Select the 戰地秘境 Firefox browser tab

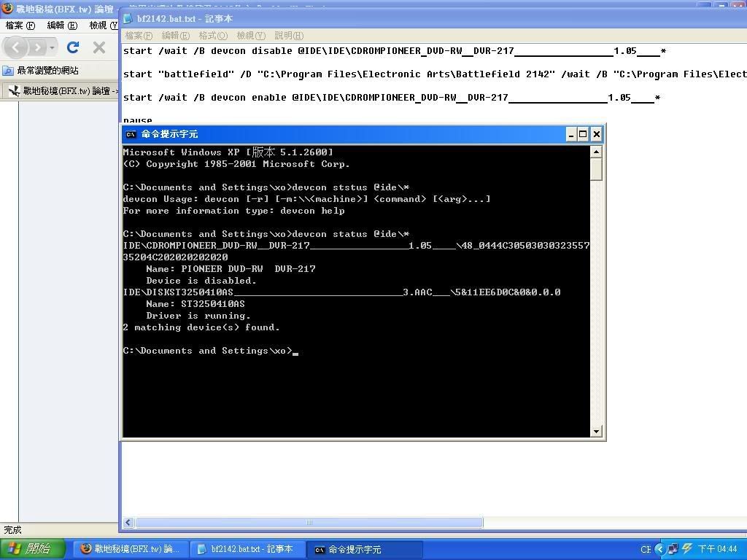(x=62, y=91)
